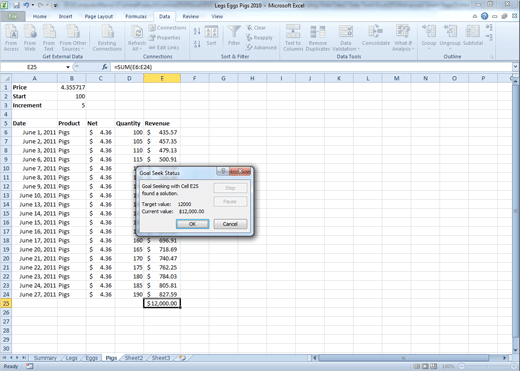Toggle the Filter funnel
520x371 pixels.
[x=234, y=36]
